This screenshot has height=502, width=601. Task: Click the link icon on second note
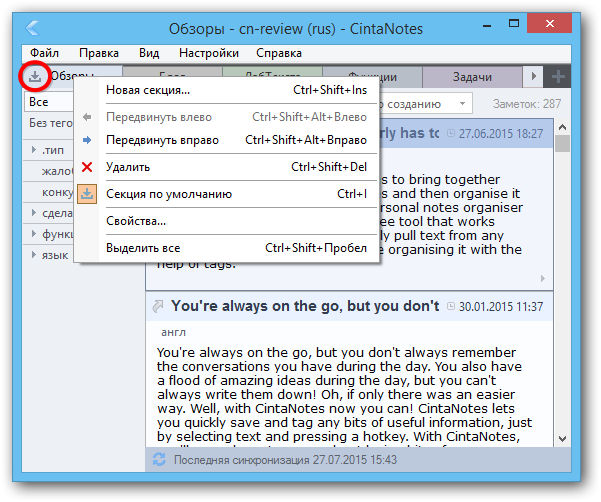pyautogui.click(x=158, y=306)
